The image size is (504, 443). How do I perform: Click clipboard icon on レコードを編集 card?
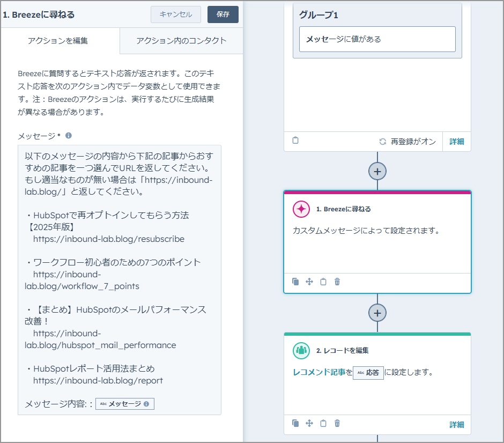coord(323,423)
